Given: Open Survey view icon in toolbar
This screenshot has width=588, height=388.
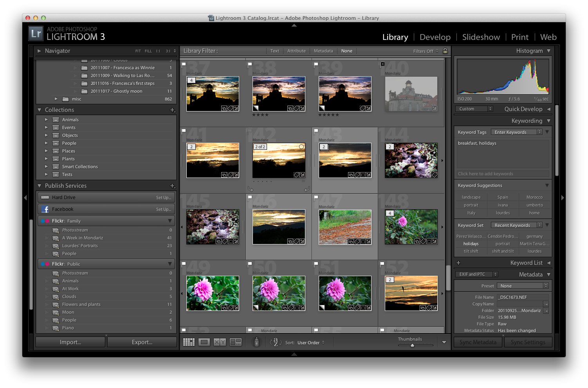Looking at the screenshot, I should point(236,342).
